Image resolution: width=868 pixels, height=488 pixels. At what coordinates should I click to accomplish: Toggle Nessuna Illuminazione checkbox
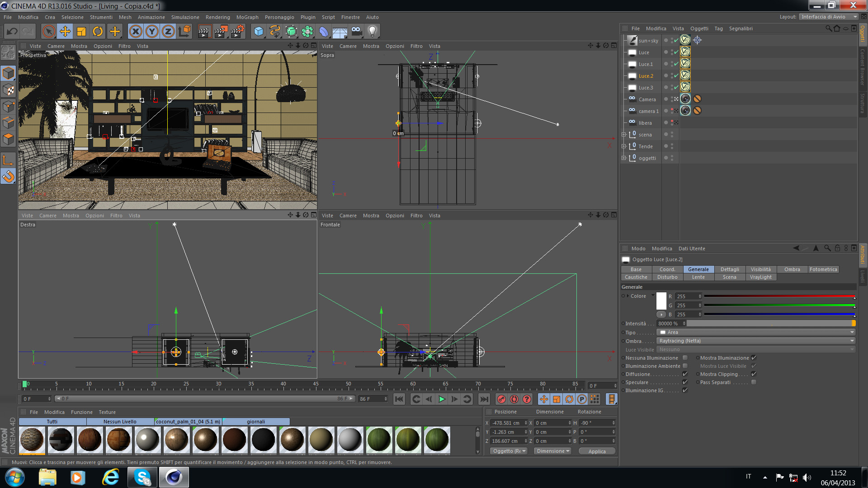[685, 358]
